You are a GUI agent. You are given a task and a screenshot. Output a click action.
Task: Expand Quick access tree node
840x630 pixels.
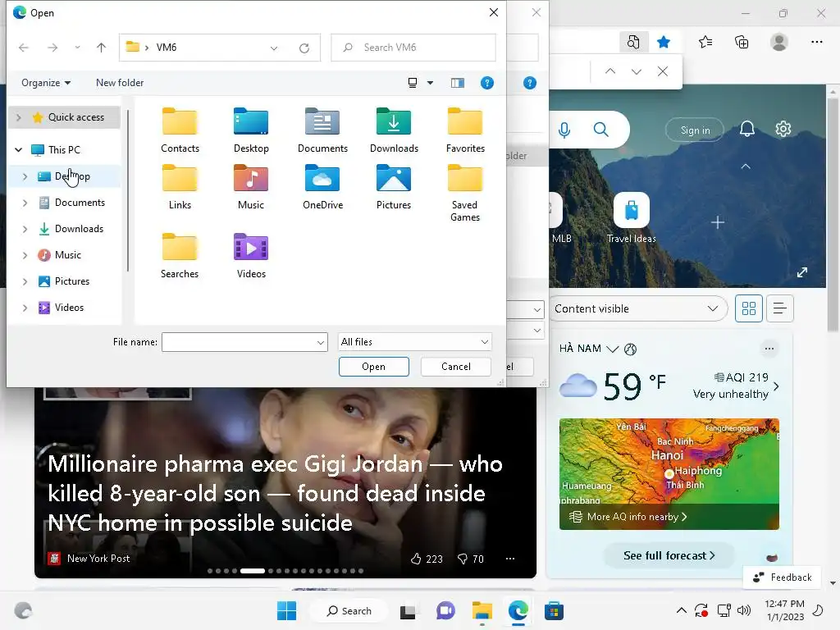[19, 117]
